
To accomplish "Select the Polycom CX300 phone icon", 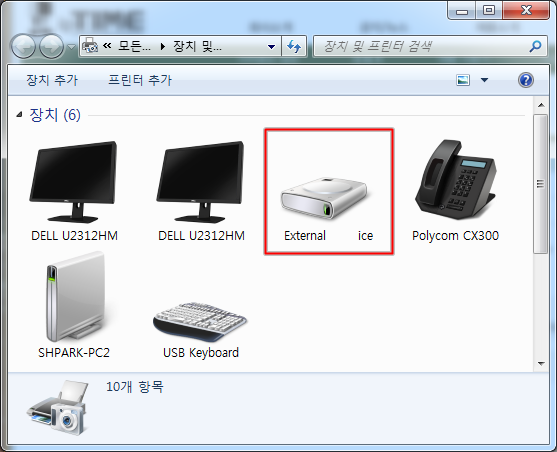I will (x=455, y=179).
